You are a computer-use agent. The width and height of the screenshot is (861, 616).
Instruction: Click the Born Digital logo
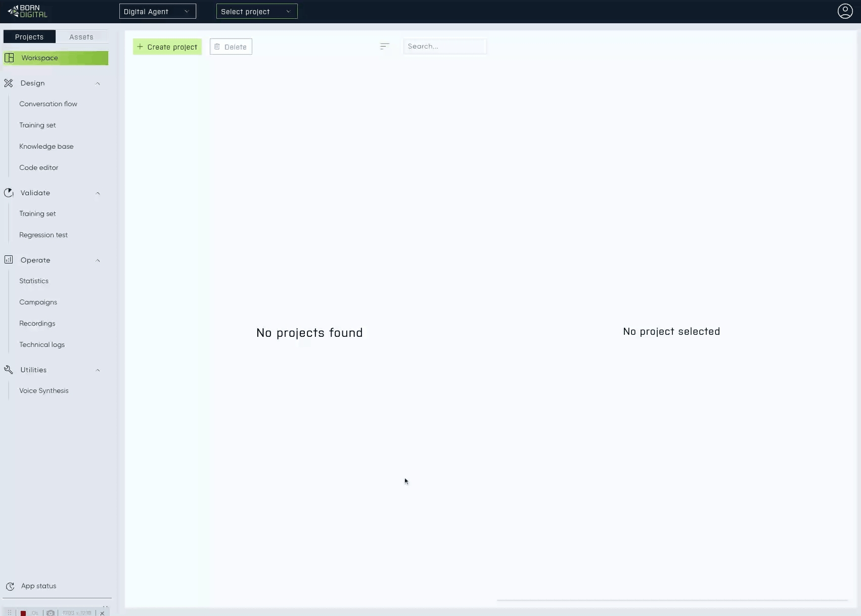point(28,11)
